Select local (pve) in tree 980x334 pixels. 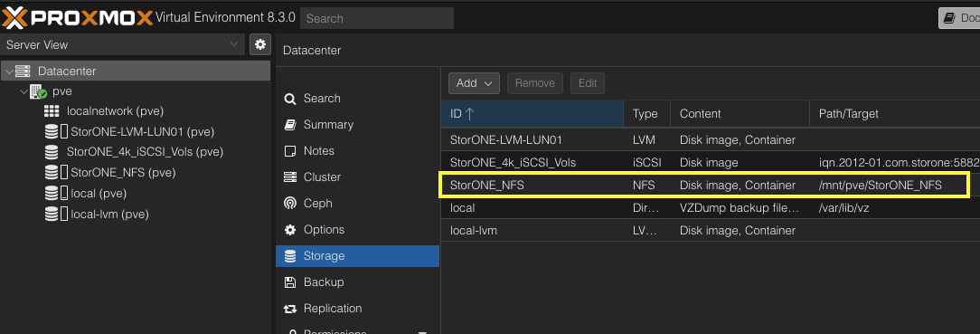pos(136,194)
